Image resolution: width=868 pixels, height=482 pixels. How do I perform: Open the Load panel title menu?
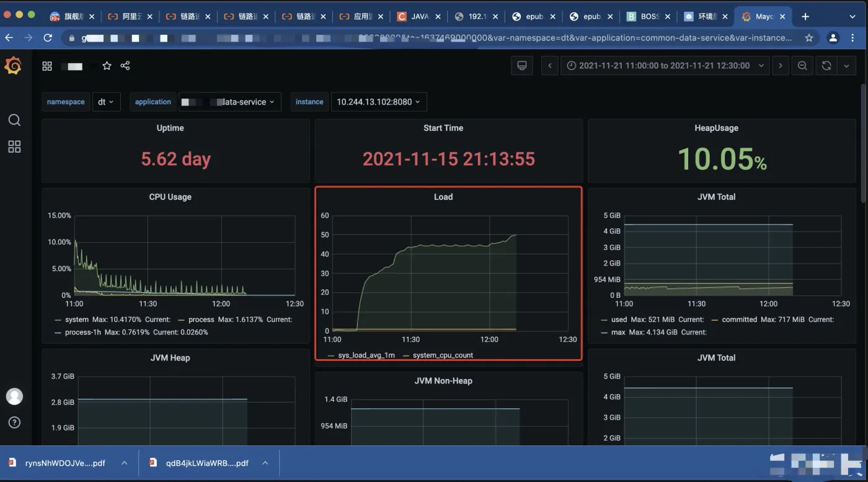point(443,197)
